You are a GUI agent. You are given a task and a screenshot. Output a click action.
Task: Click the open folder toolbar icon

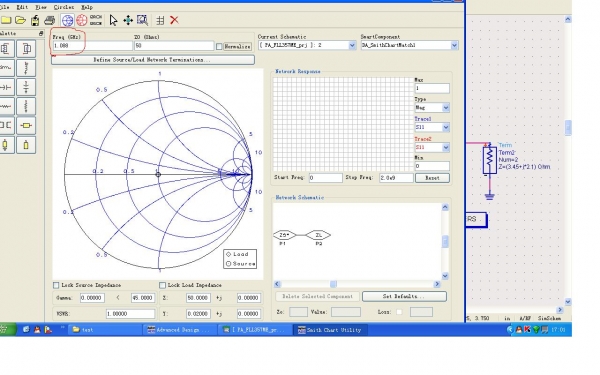(x=20, y=20)
